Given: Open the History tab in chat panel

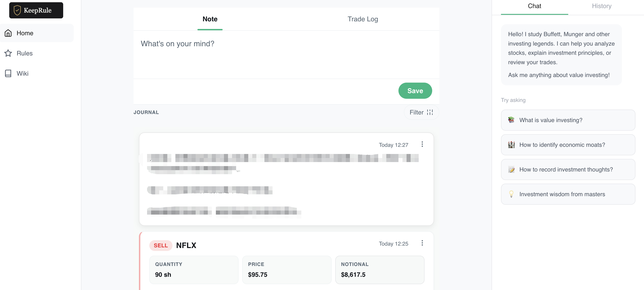Looking at the screenshot, I should coord(602,6).
